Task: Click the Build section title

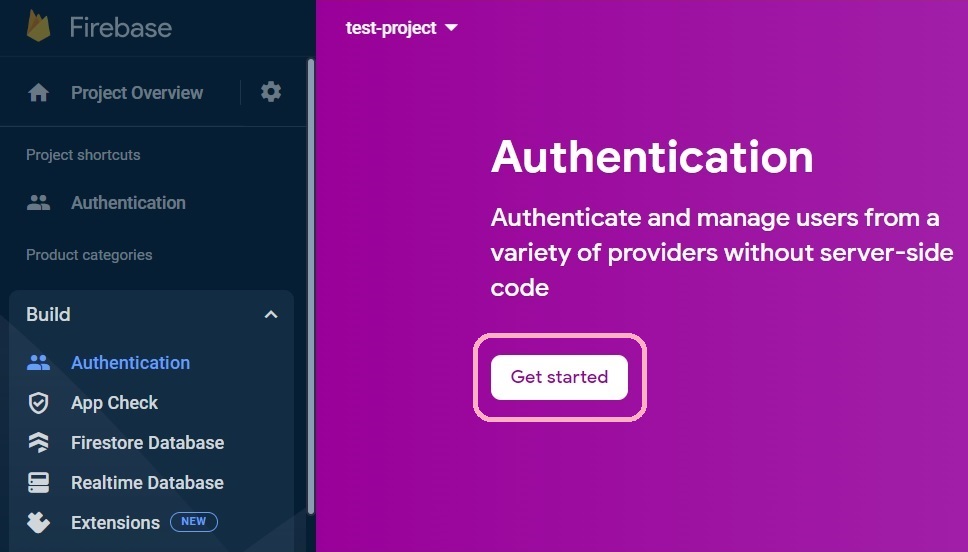Action: coord(48,314)
